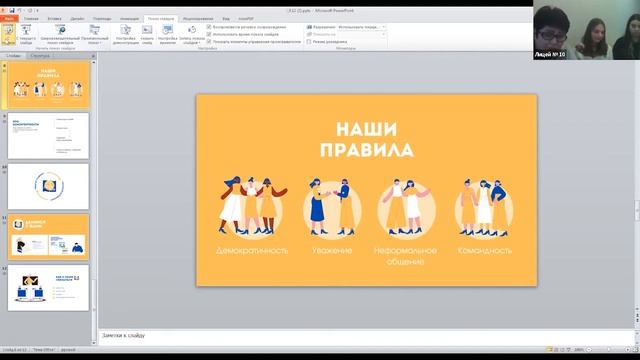The height and width of the screenshot is (360, 640).
Task: Open the Файл tab
Action: [9, 19]
